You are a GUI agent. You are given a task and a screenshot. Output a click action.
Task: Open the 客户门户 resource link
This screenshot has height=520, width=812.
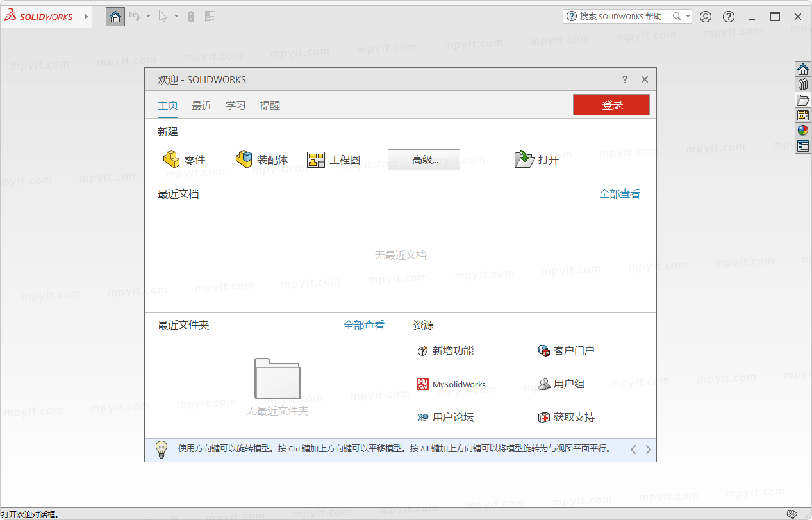(x=566, y=351)
